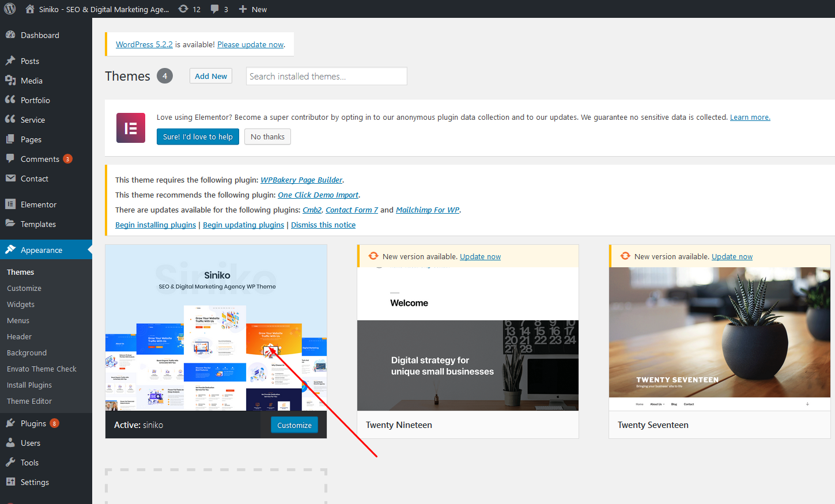The width and height of the screenshot is (835, 504).
Task: Click the updates refresh icon showing 12
Action: click(183, 9)
